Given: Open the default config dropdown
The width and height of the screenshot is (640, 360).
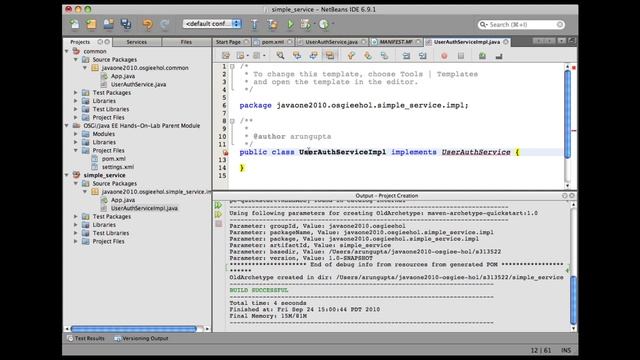Looking at the screenshot, I should (x=212, y=24).
